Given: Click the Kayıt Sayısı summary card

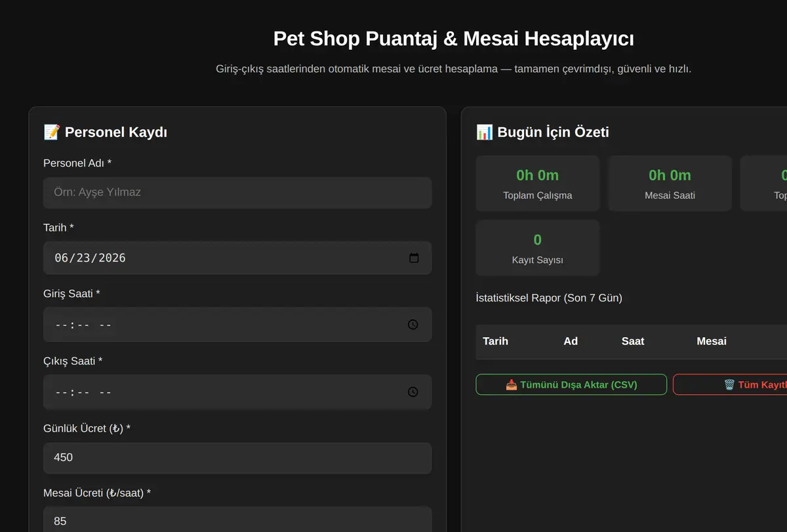Looking at the screenshot, I should pyautogui.click(x=538, y=248).
